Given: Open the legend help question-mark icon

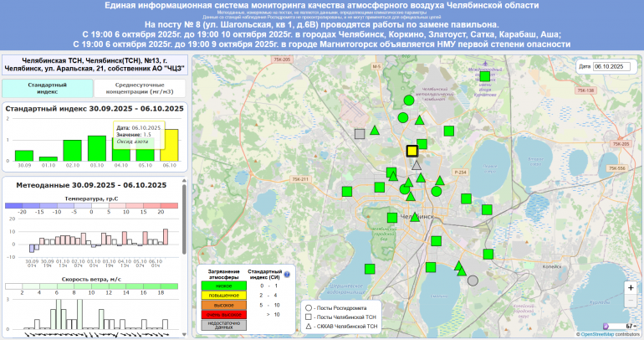Looking at the screenshot, I should point(286,274).
